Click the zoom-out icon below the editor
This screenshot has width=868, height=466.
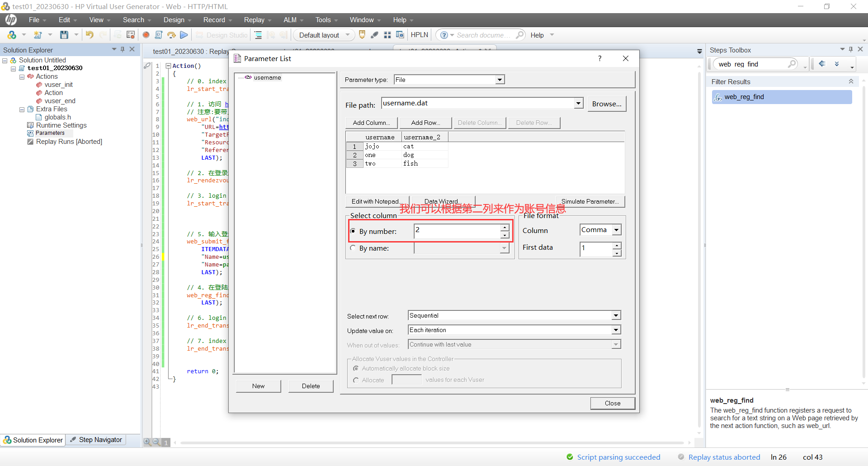click(156, 442)
